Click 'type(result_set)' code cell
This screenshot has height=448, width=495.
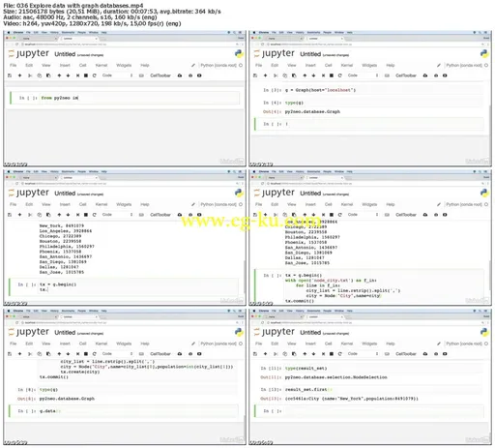coord(384,368)
